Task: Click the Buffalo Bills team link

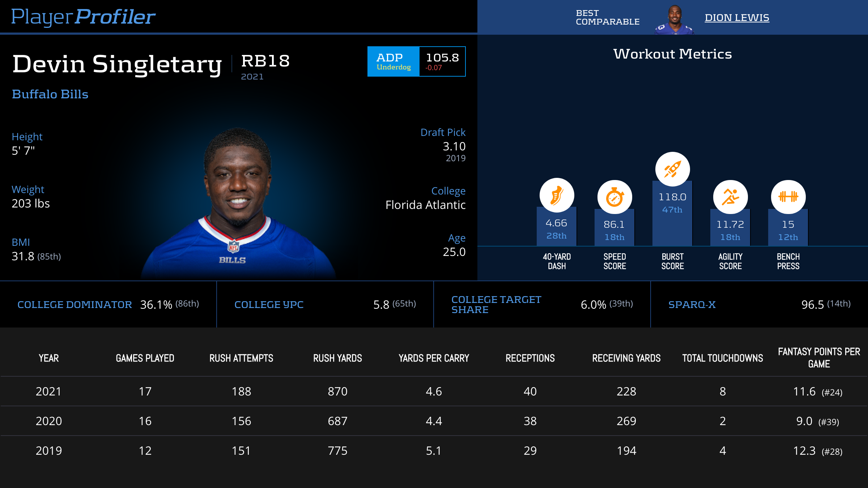Action: coord(50,94)
